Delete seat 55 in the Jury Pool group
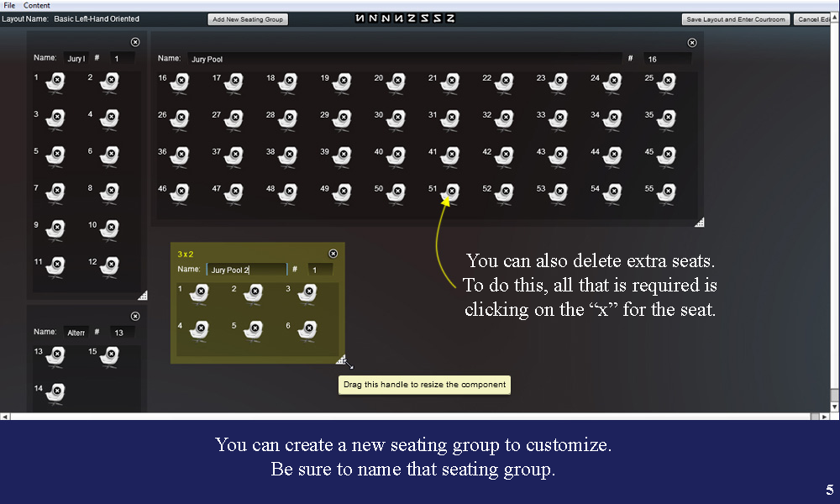Viewport: 840px width, 504px height. pyautogui.click(x=666, y=190)
